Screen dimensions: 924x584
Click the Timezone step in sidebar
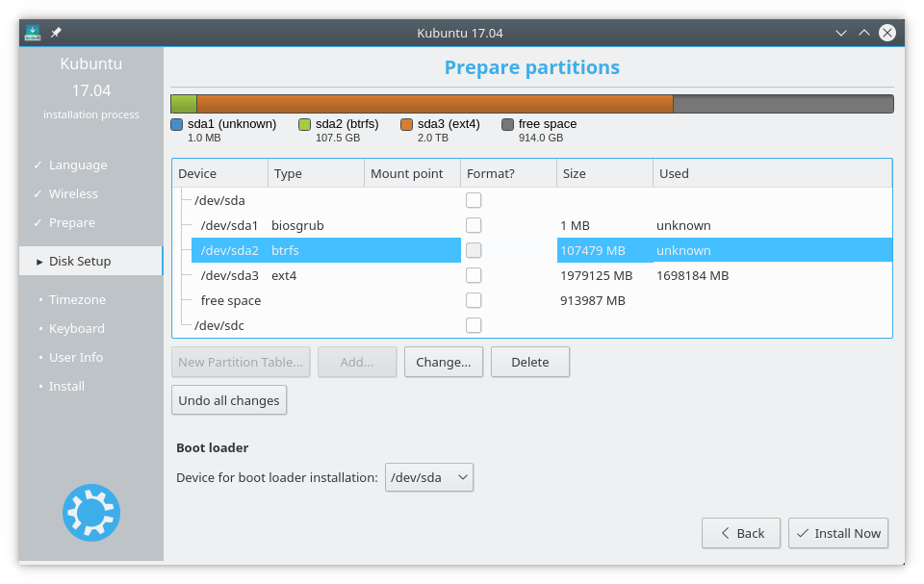pyautogui.click(x=77, y=299)
